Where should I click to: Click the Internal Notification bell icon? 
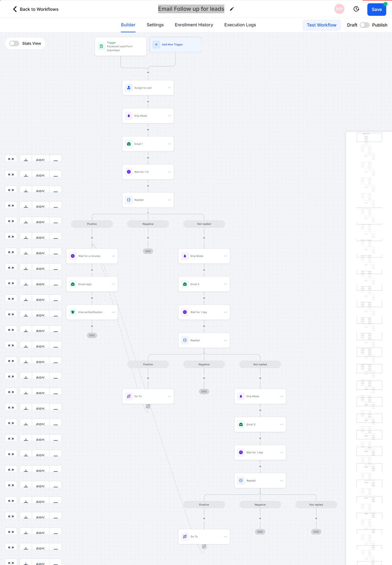73,312
